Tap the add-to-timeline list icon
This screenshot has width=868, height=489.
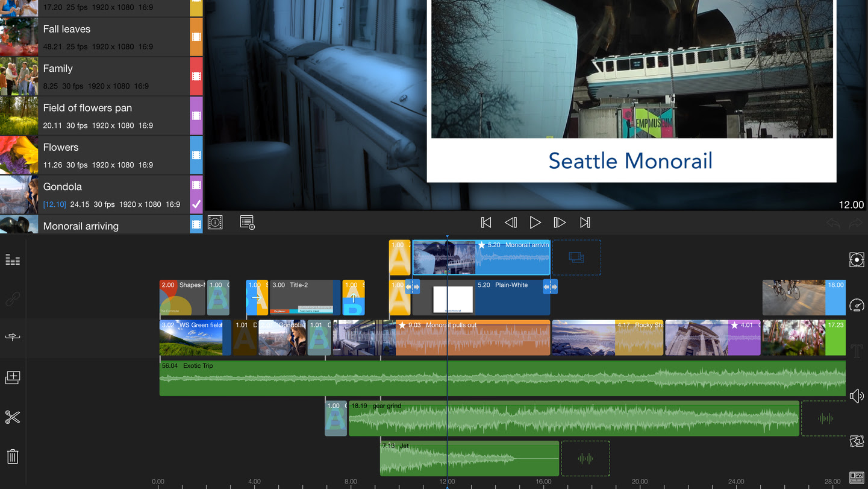pos(247,222)
